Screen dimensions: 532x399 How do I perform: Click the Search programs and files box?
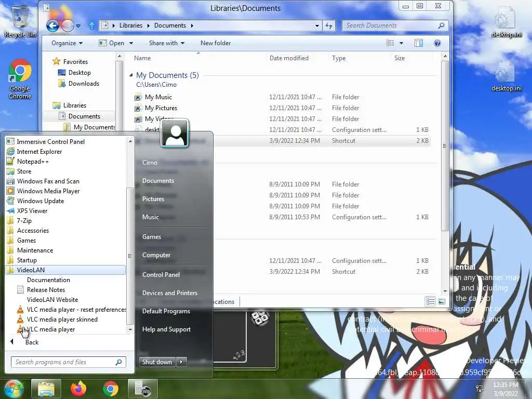pos(68,362)
